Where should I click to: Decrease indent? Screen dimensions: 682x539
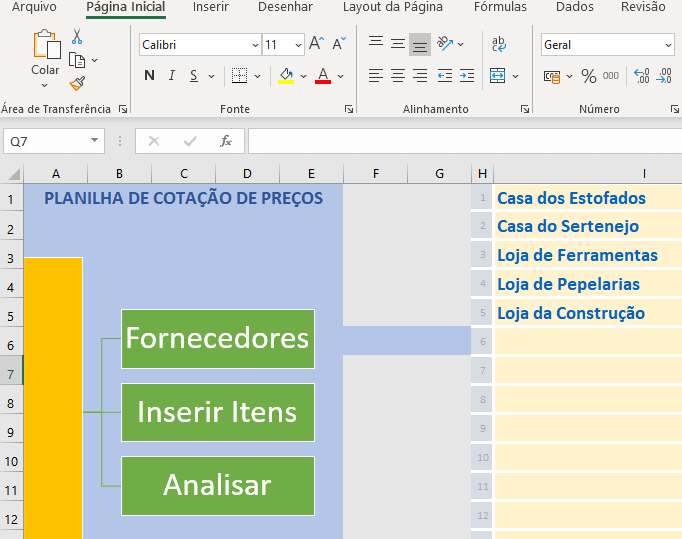445,76
